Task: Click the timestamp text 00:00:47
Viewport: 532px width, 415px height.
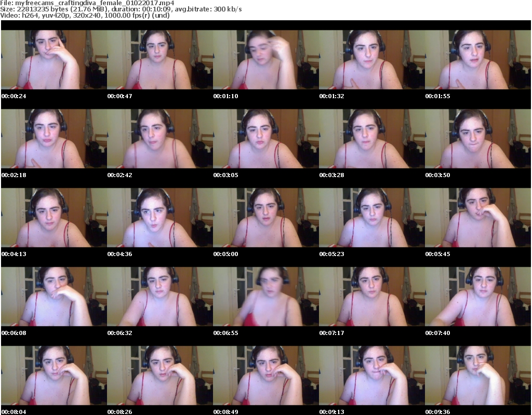Action: click(x=119, y=96)
